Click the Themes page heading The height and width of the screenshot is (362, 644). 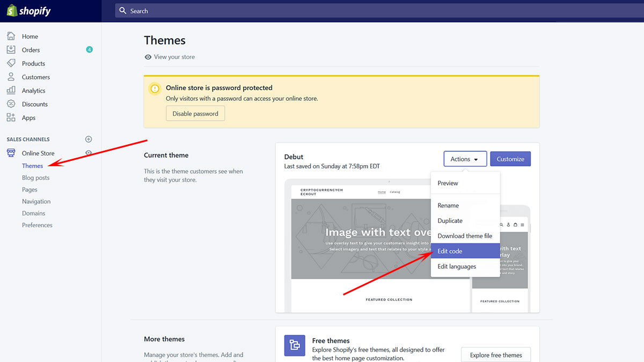[165, 41]
